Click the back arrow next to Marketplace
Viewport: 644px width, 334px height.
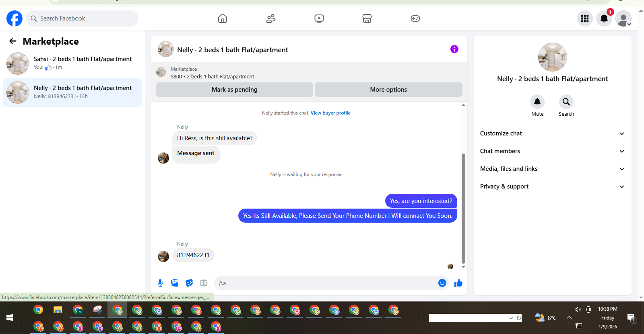tap(13, 41)
